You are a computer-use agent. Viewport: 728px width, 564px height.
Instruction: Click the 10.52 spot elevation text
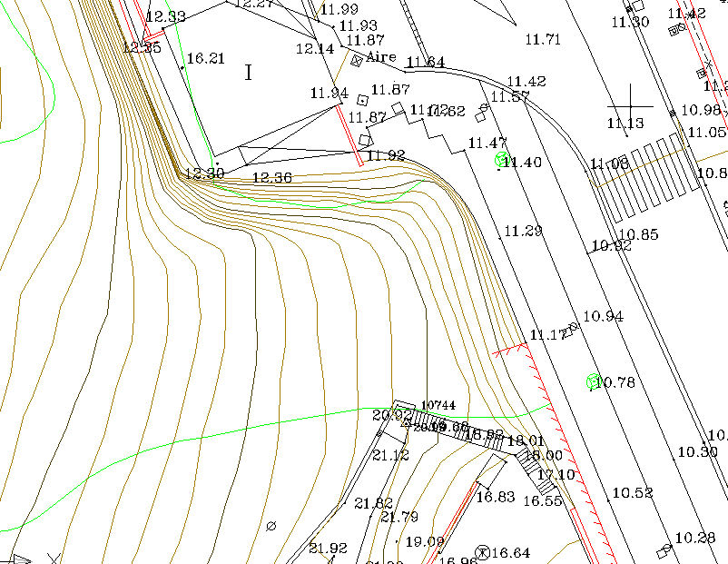point(632,493)
